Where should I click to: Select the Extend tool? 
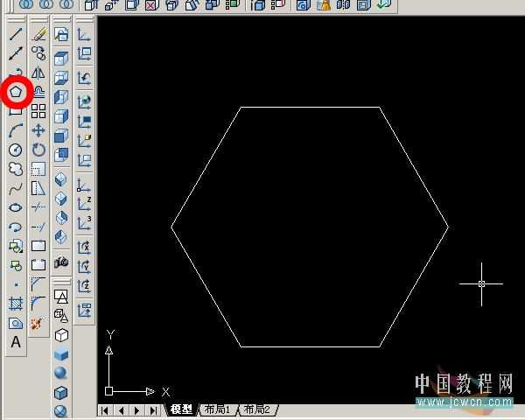38,227
